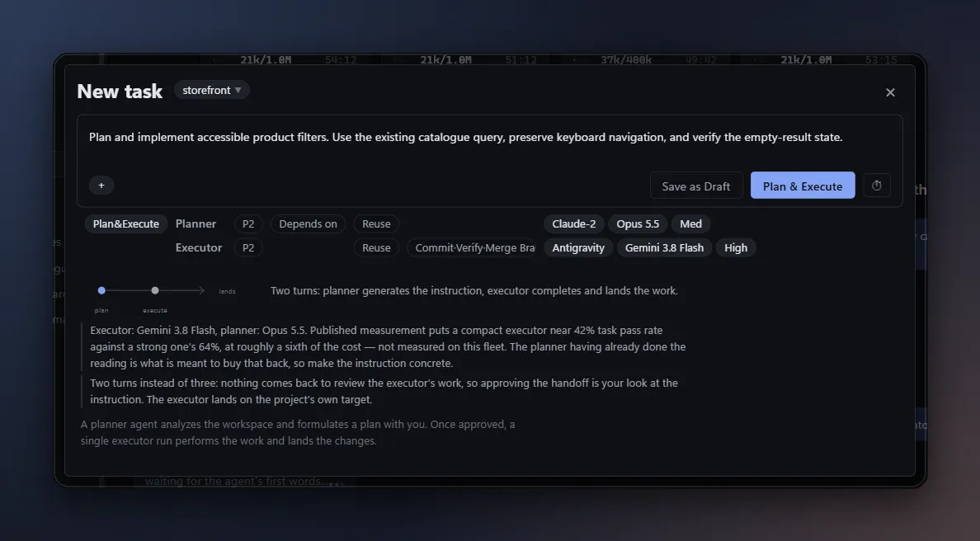This screenshot has width=980, height=541.
Task: Click the 37k/400k usage readout behind the dialog
Action: tap(625, 60)
